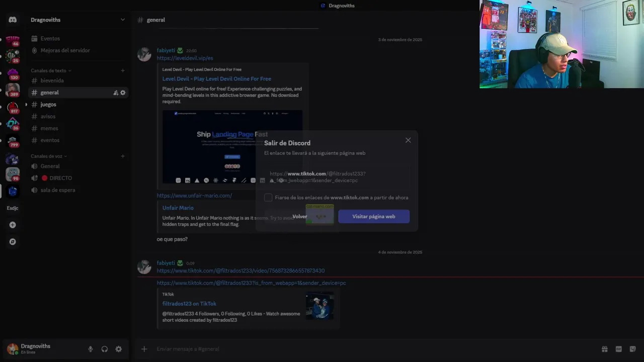Image resolution: width=644 pixels, height=362 pixels.
Task: Open user settings gear icon
Action: [x=119, y=349]
